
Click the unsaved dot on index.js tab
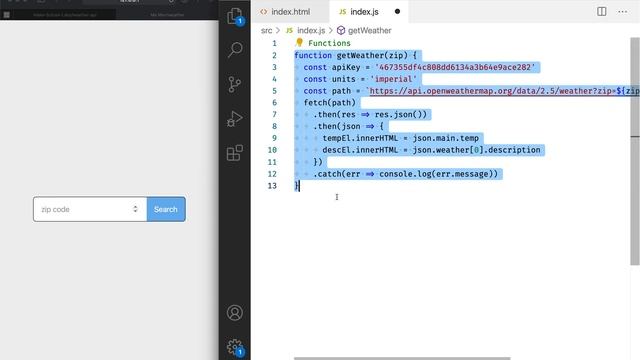click(x=397, y=11)
